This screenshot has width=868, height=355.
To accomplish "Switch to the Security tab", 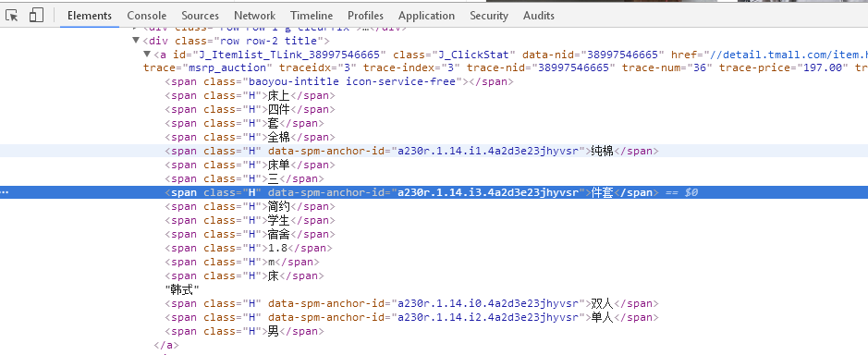I will pyautogui.click(x=489, y=16).
